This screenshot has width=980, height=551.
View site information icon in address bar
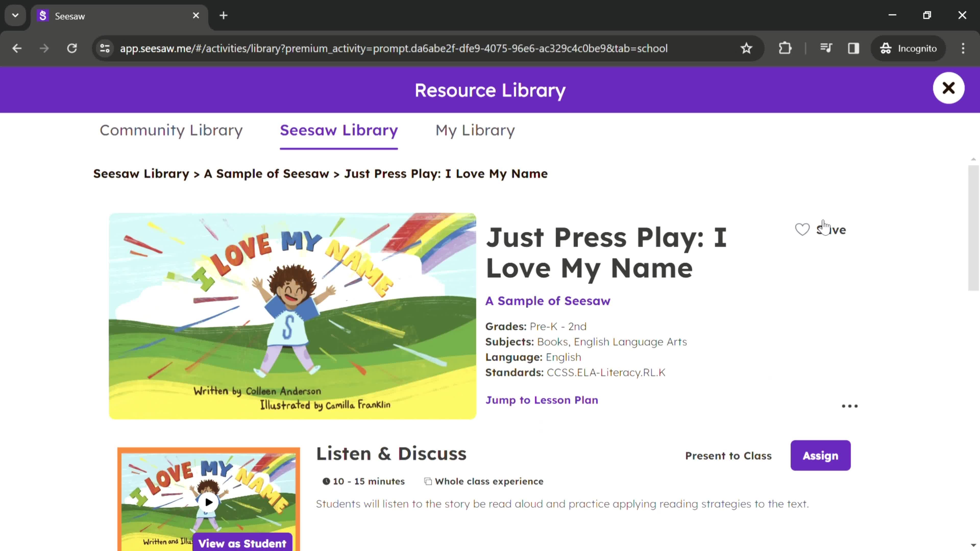(105, 48)
